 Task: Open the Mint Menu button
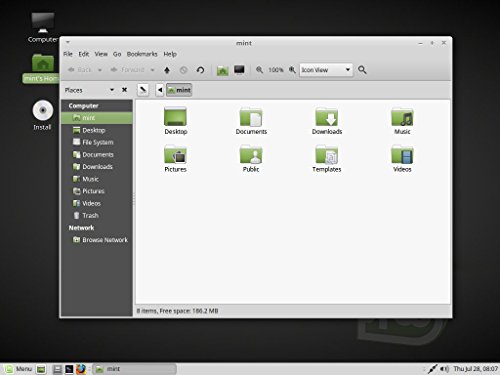[19, 369]
